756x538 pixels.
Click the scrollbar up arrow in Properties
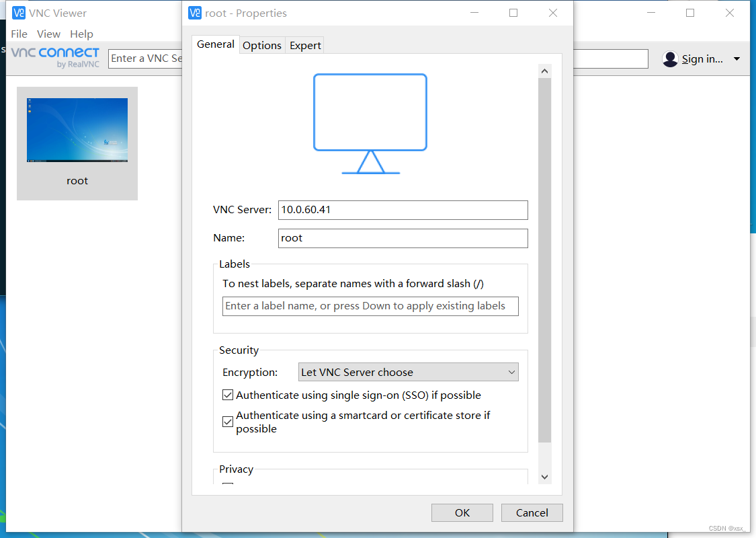[545, 71]
